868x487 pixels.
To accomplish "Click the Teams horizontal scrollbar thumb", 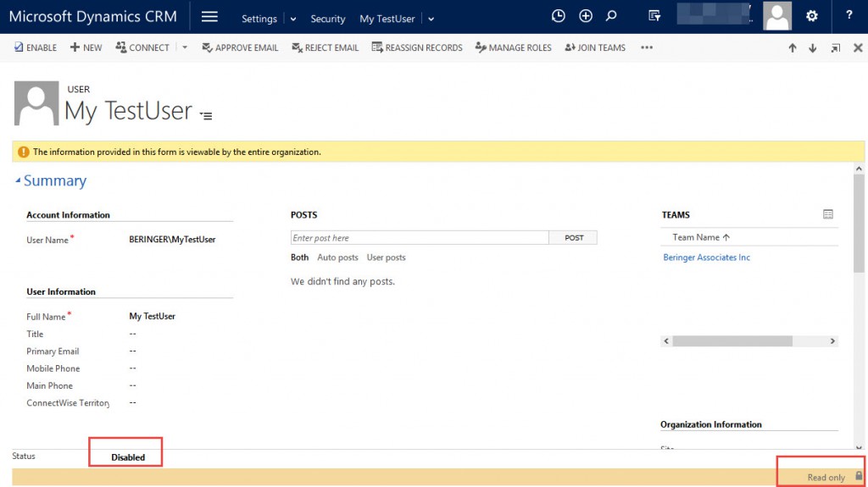I will point(732,340).
